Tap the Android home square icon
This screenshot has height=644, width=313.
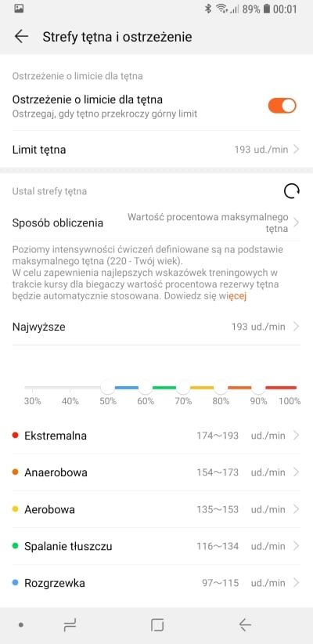point(157,625)
